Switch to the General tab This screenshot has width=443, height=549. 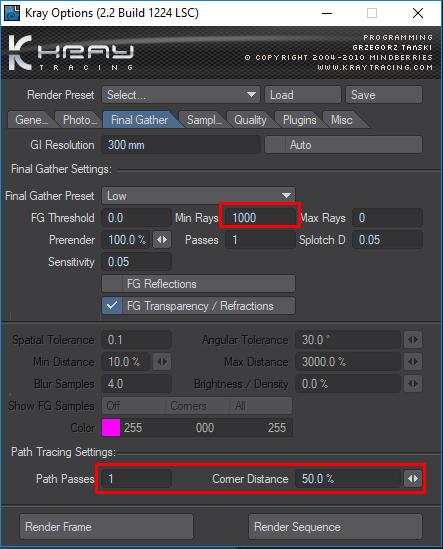coord(31,120)
